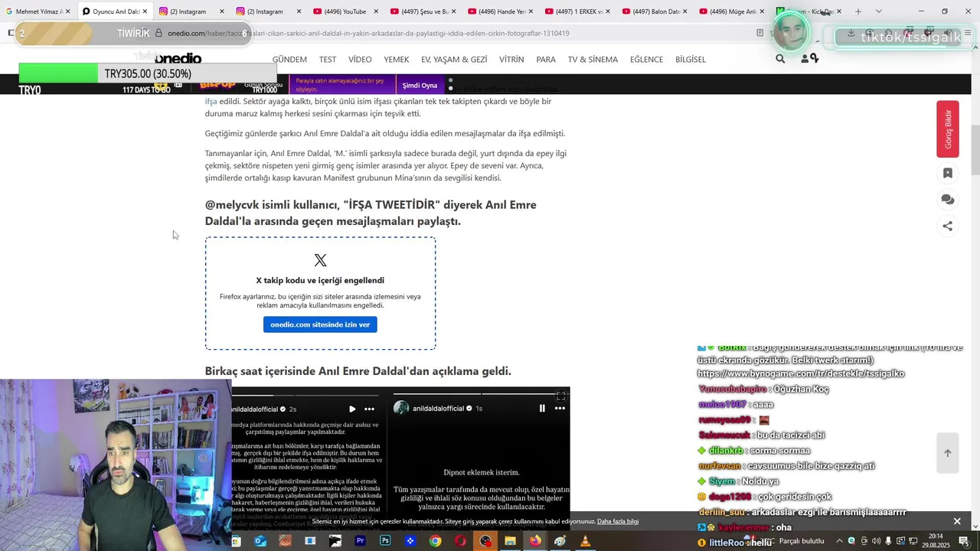Open the VİTRİN menu item
Viewport: 980px width, 551px height.
pos(511,60)
